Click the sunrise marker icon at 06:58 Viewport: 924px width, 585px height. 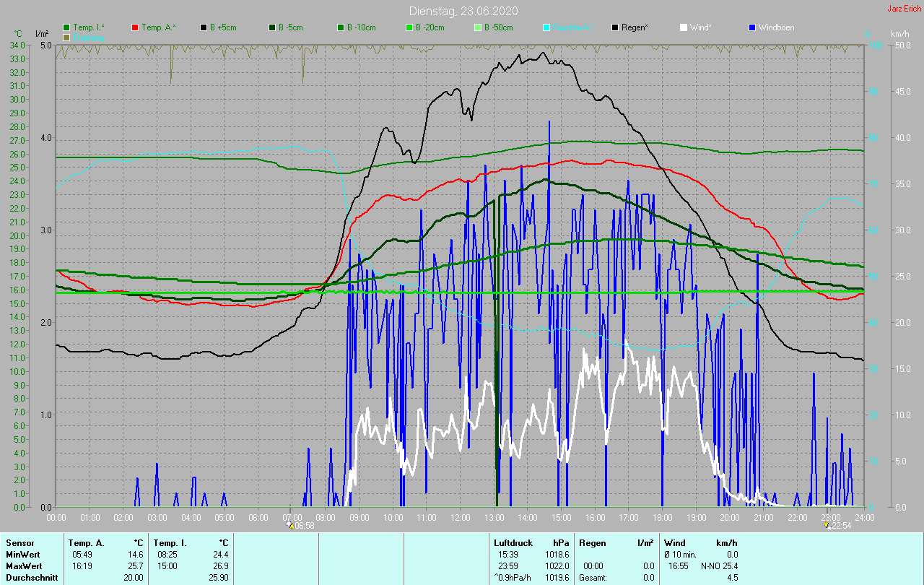(x=290, y=525)
